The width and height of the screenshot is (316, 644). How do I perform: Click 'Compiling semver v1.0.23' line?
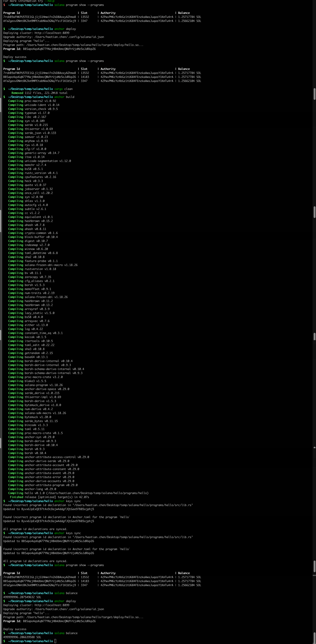[28, 137]
